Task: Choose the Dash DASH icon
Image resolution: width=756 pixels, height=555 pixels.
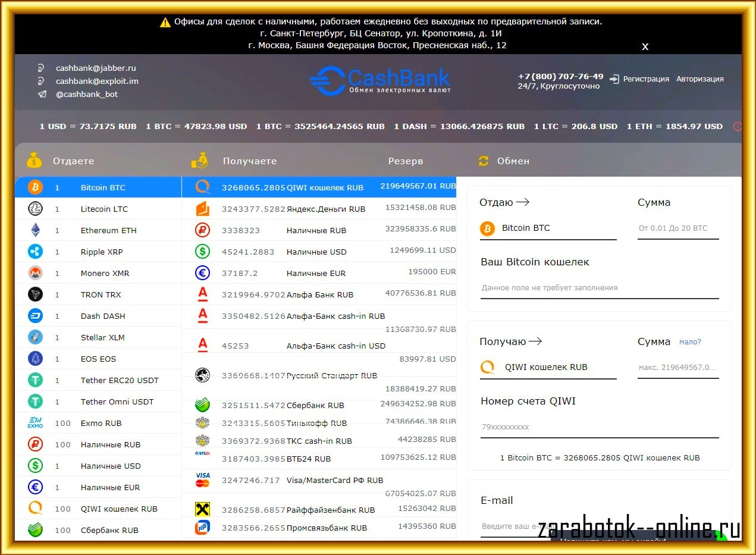Action: 36,316
